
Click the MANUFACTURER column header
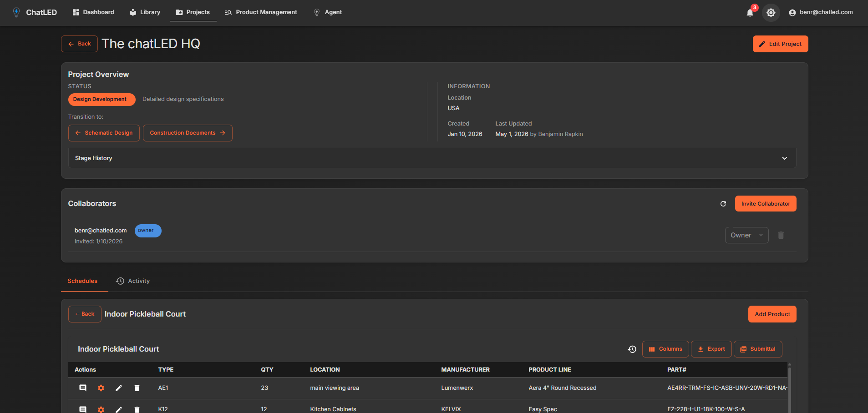point(465,370)
